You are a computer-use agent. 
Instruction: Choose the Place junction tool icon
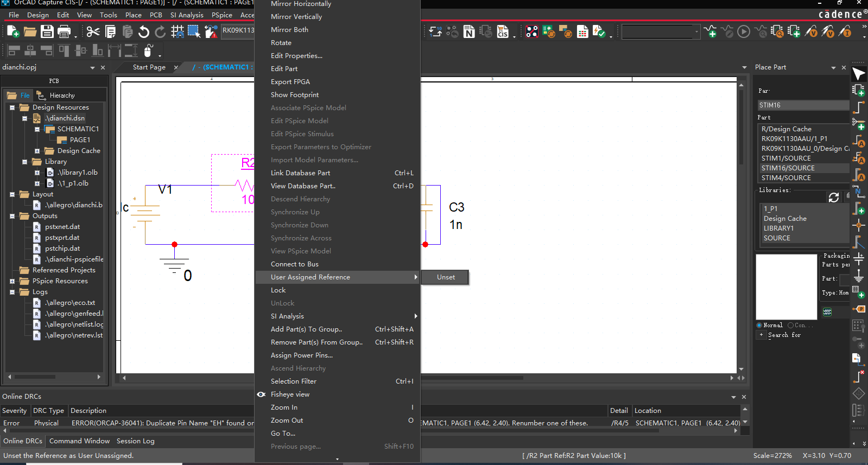coord(858,225)
